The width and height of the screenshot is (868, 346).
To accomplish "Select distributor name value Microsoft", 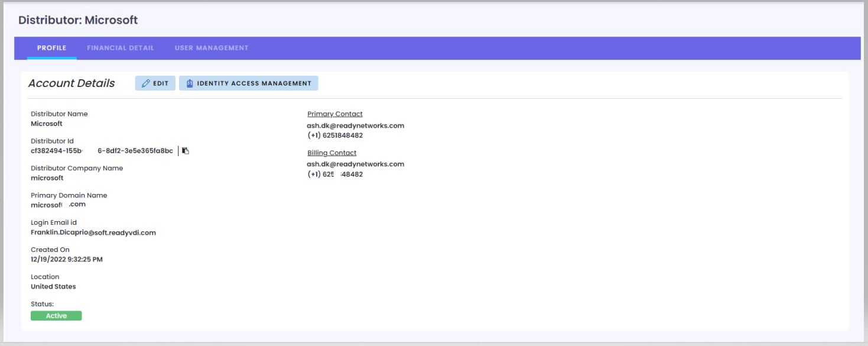I will (47, 124).
